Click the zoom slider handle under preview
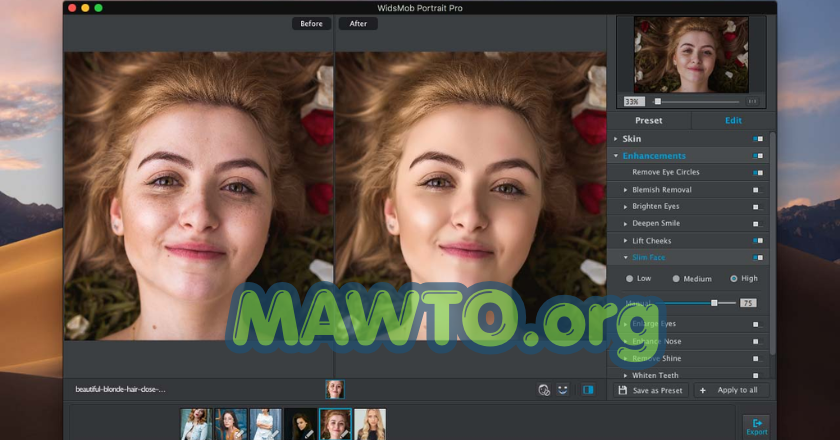Image resolution: width=840 pixels, height=440 pixels. (x=657, y=101)
